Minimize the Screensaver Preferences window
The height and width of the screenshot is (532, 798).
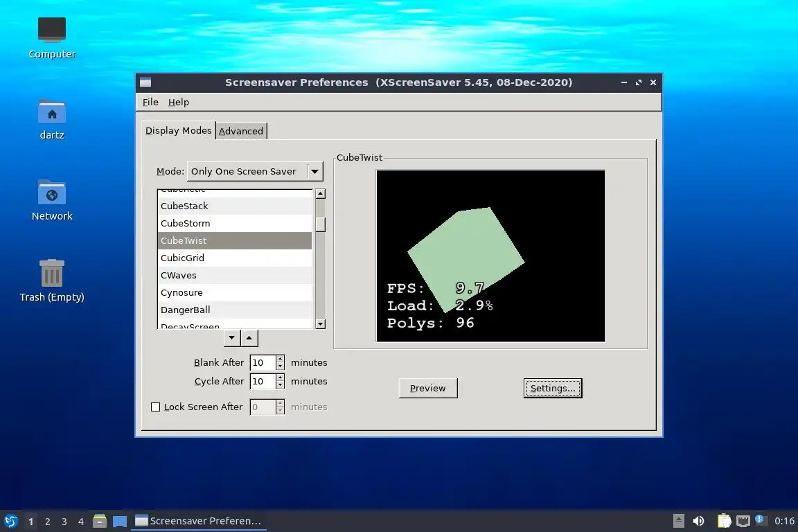624,82
